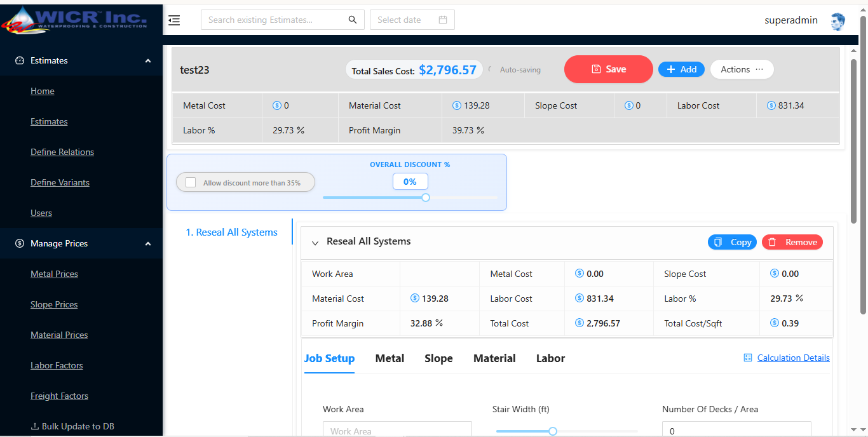The height and width of the screenshot is (437, 868).
Task: Click the Estimates dashboard gauge icon
Action: pos(20,60)
